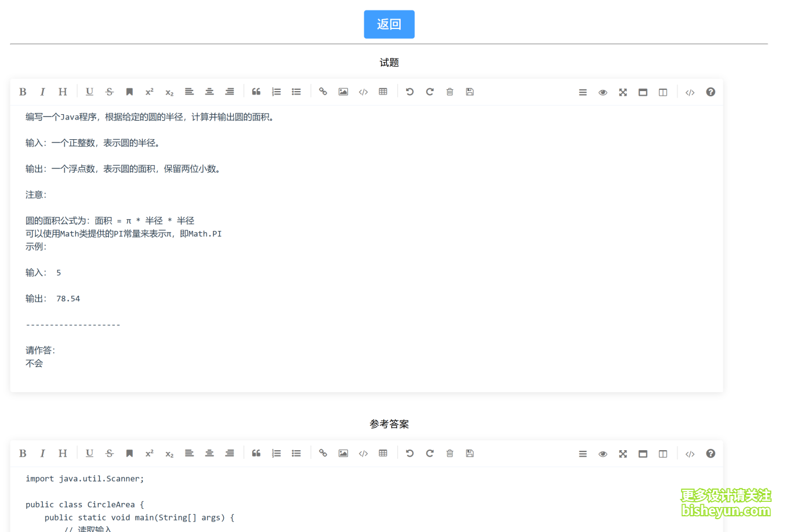Image resolution: width=812 pixels, height=532 pixels.
Task: Apply superscript in the 参考答案 editor
Action: [x=150, y=453]
